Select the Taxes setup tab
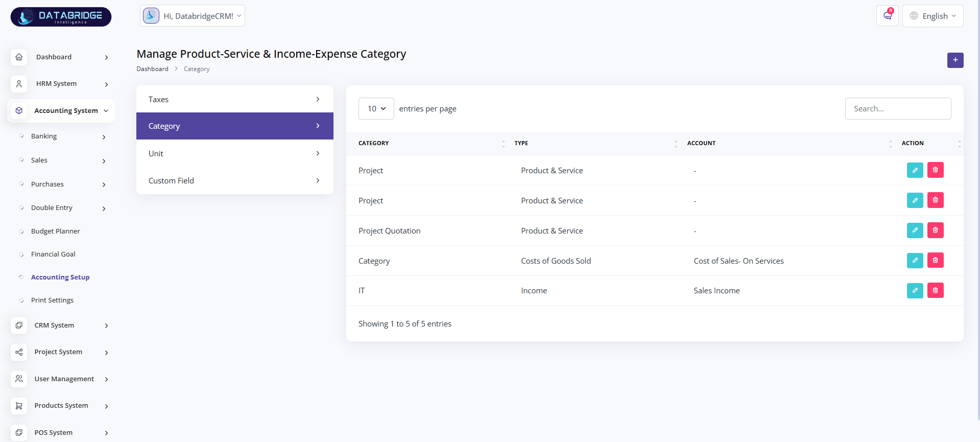 (235, 99)
